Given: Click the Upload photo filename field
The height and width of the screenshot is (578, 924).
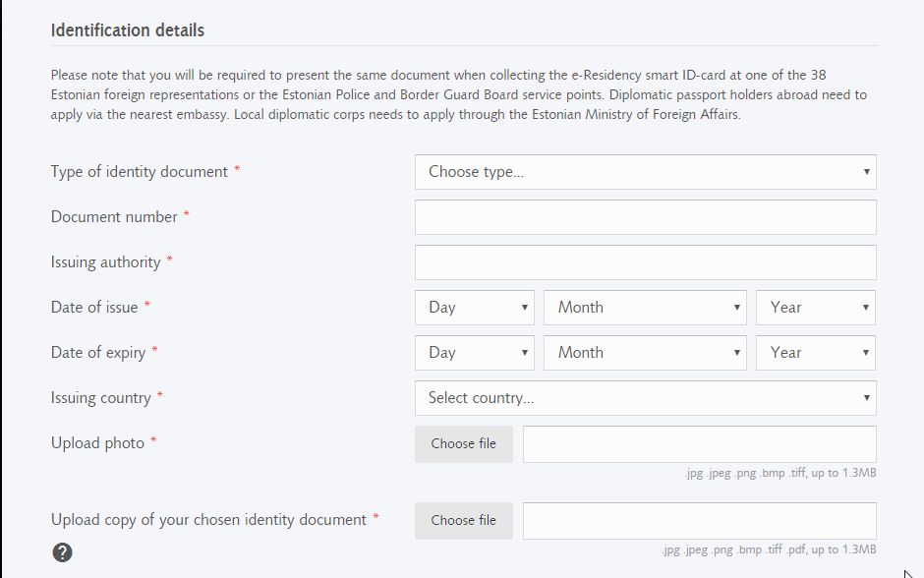Looking at the screenshot, I should 700,444.
